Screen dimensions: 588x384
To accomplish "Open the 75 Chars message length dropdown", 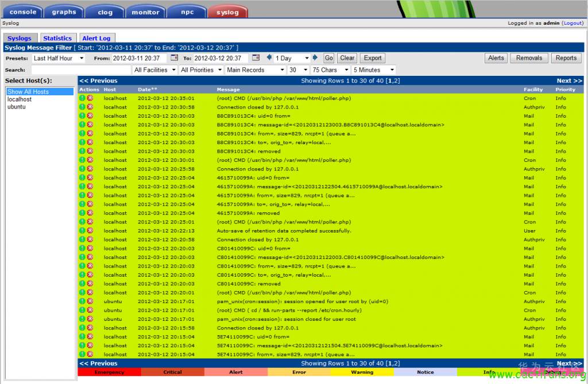I will tap(330, 70).
